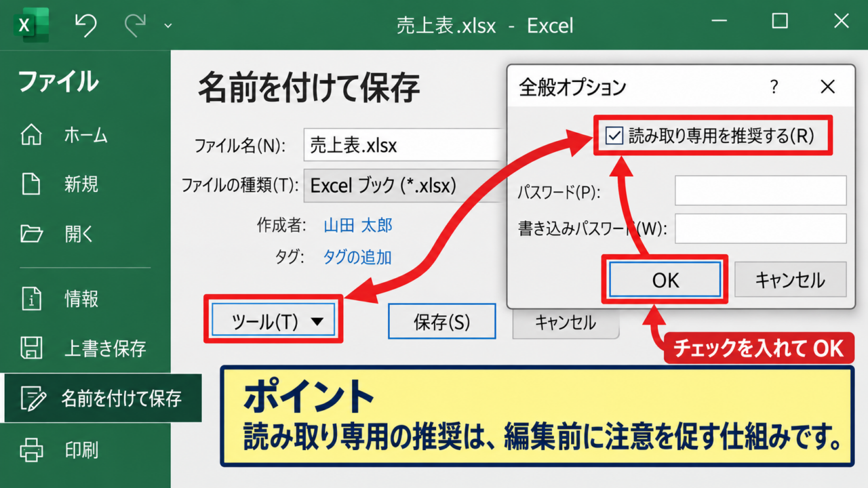This screenshot has height=488, width=868.
Task: Choose the 開く folder icon in the sidebar
Action: (x=32, y=234)
